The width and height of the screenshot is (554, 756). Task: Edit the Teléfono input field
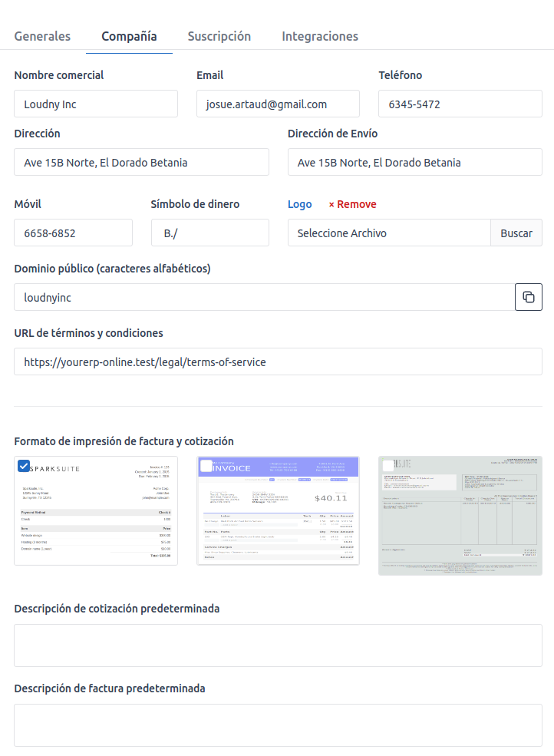(x=460, y=104)
